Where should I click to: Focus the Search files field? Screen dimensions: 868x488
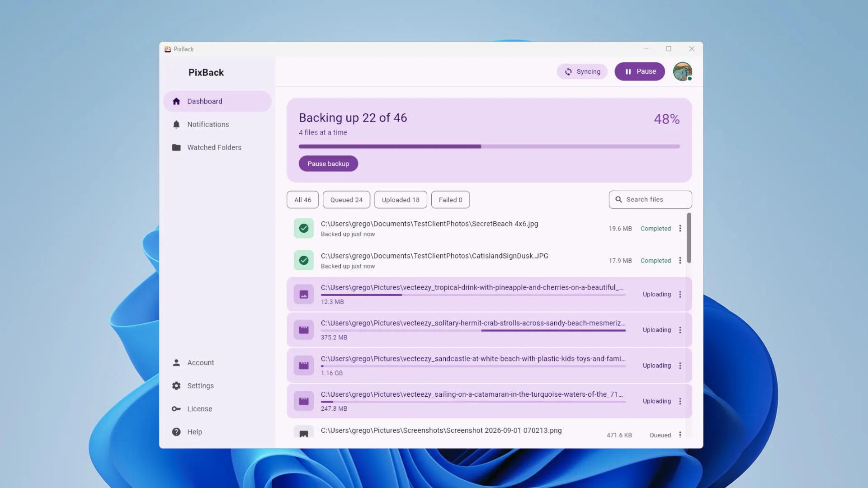[650, 199]
